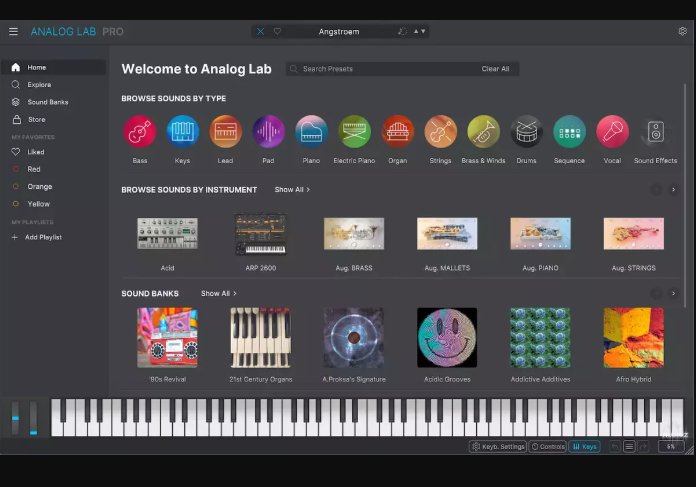Browse Brass & Winds sounds icon
This screenshot has width=696, height=487.
(483, 131)
